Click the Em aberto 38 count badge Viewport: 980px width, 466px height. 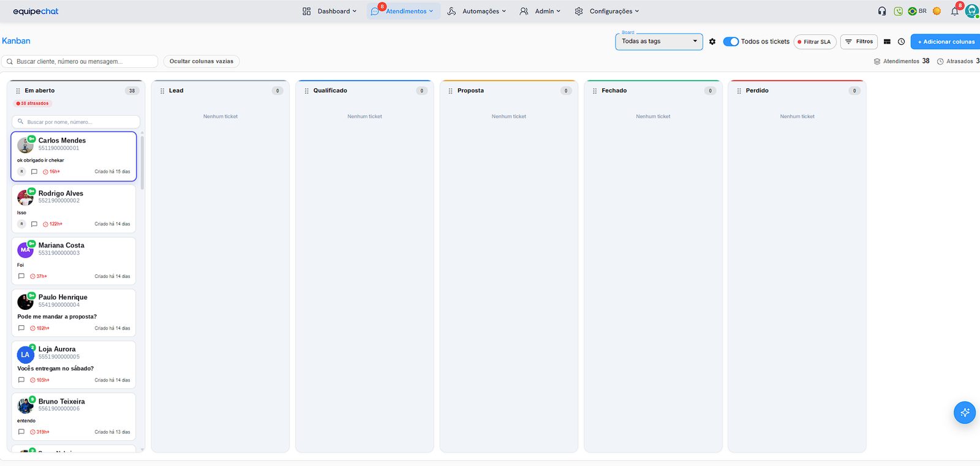pos(132,91)
